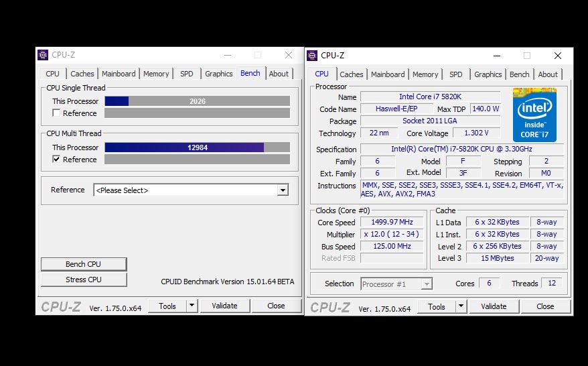Screen dimensions: 588x366
Task: Click Validate button in right window
Action: pyautogui.click(x=494, y=307)
